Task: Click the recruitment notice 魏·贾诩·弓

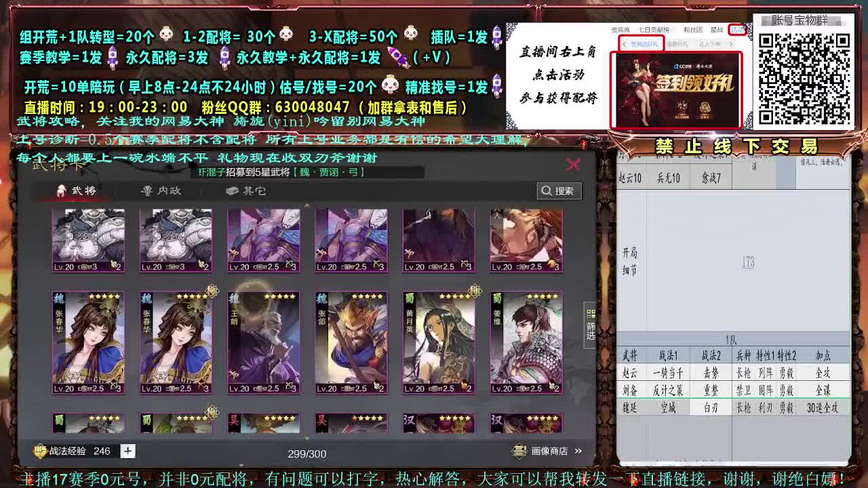Action: tap(330, 172)
